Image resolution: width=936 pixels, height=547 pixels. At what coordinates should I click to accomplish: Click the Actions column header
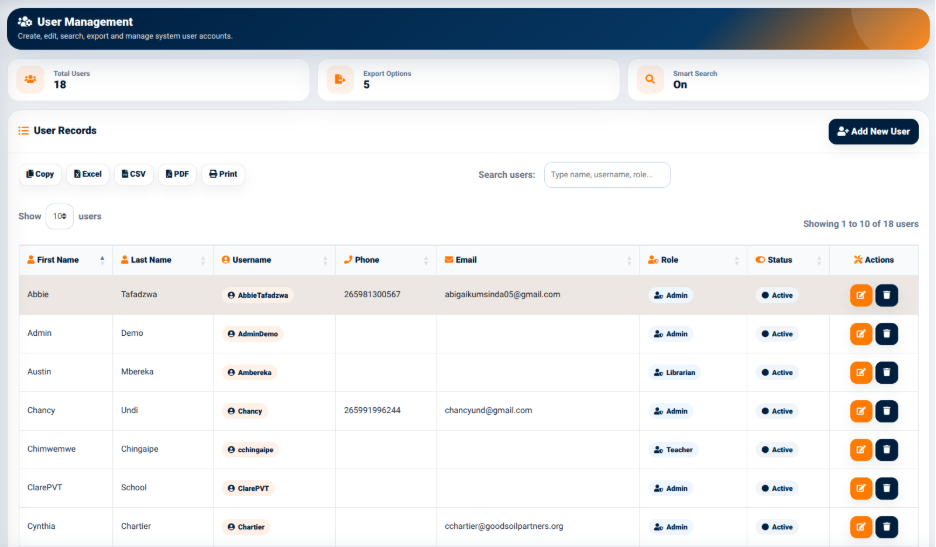[873, 260]
